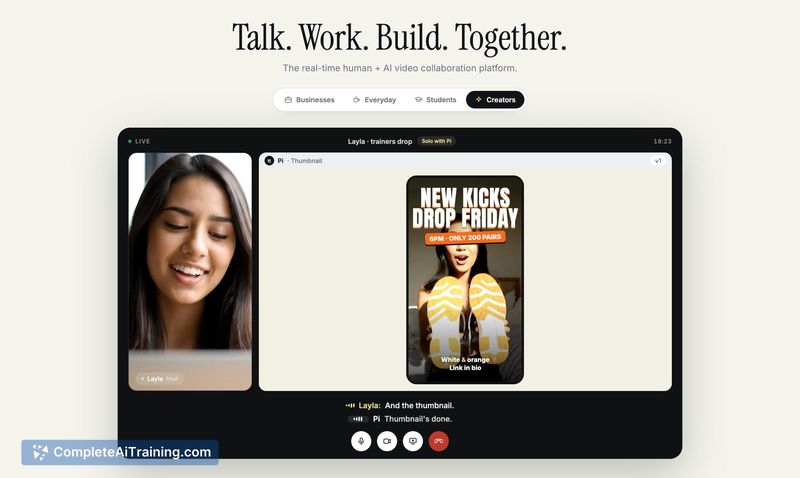Image resolution: width=800 pixels, height=478 pixels.
Task: Click the Solo with Pi badge
Action: click(x=436, y=141)
